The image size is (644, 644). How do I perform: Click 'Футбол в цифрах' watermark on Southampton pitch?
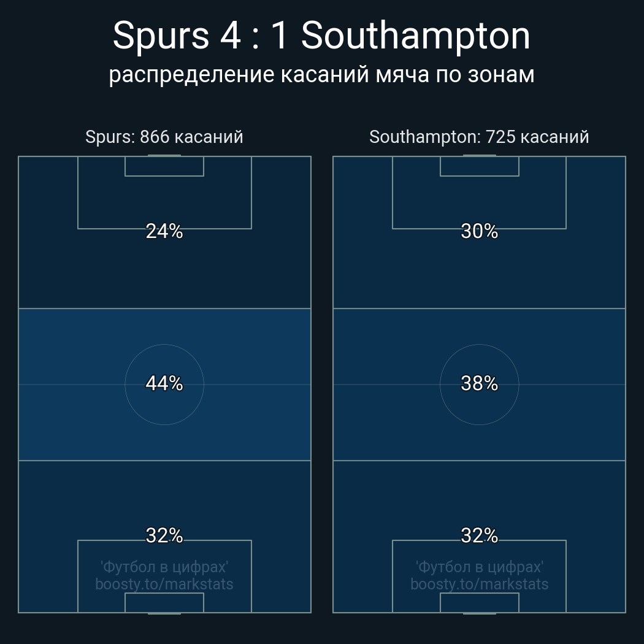(479, 567)
